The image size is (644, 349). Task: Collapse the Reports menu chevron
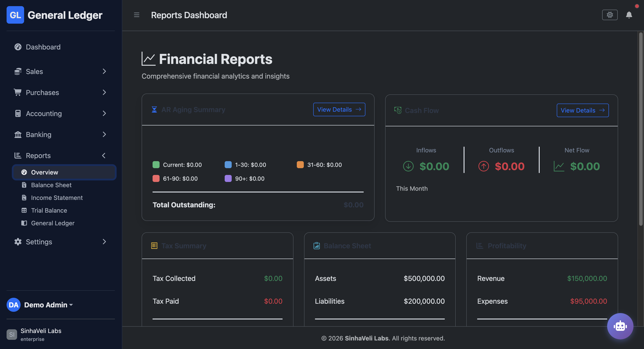point(104,155)
